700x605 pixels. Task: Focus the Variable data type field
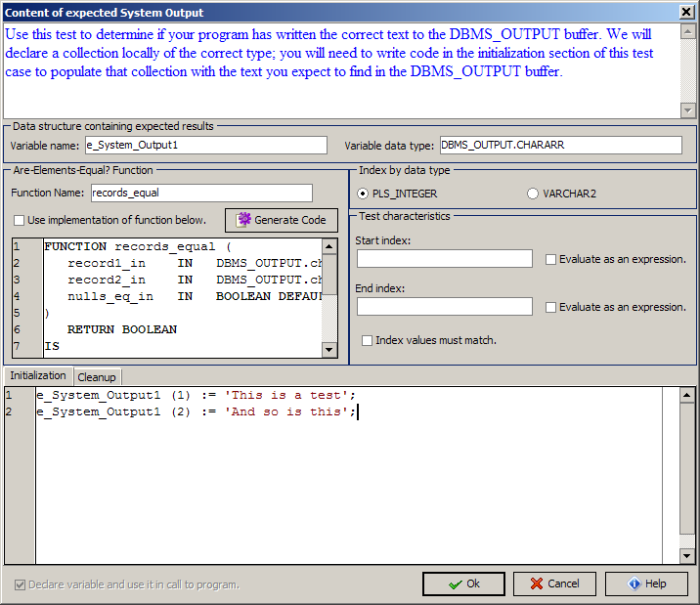coord(560,145)
